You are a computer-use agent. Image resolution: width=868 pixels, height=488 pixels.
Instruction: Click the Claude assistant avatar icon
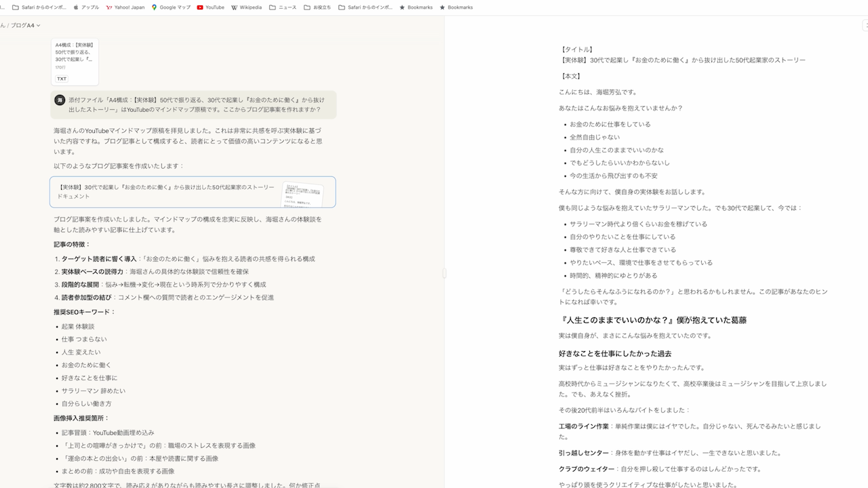pyautogui.click(x=60, y=100)
